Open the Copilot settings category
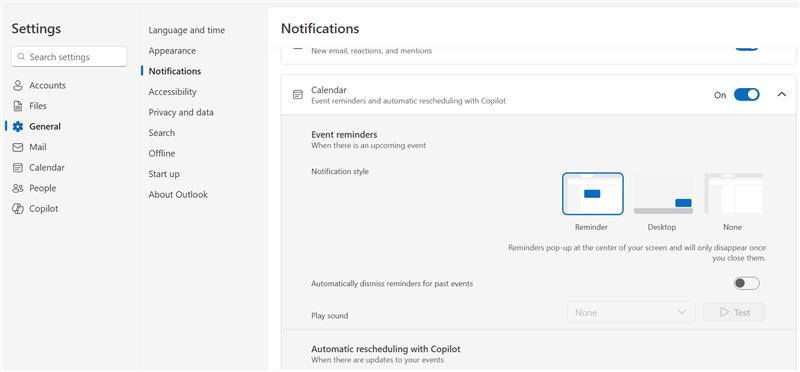 43,209
